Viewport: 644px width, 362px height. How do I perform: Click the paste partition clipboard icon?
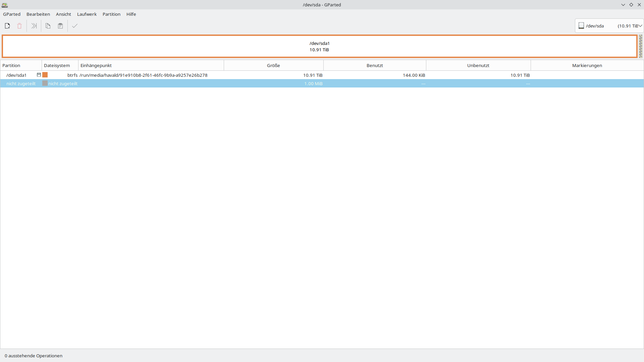60,26
